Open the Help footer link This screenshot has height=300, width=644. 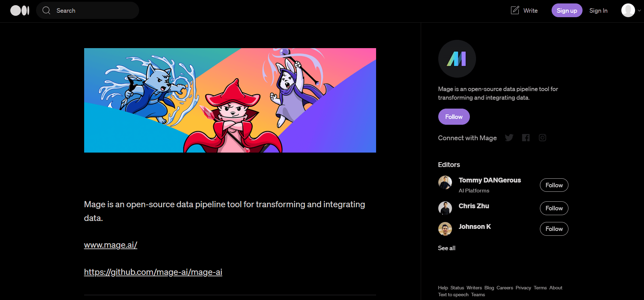(x=443, y=288)
